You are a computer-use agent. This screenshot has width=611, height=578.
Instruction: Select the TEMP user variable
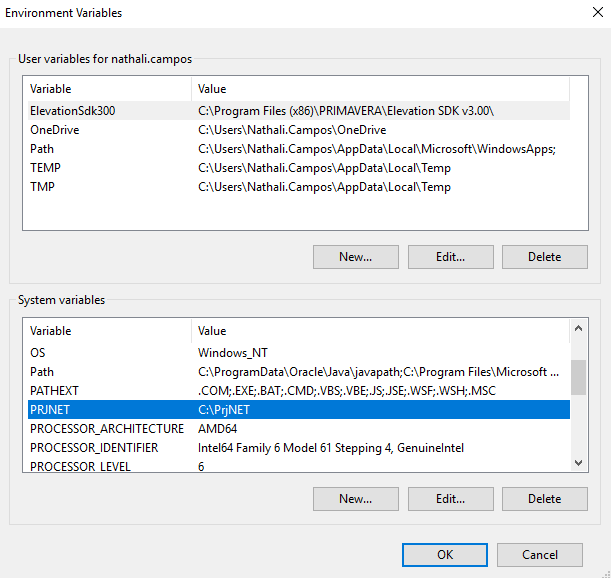tap(299, 168)
